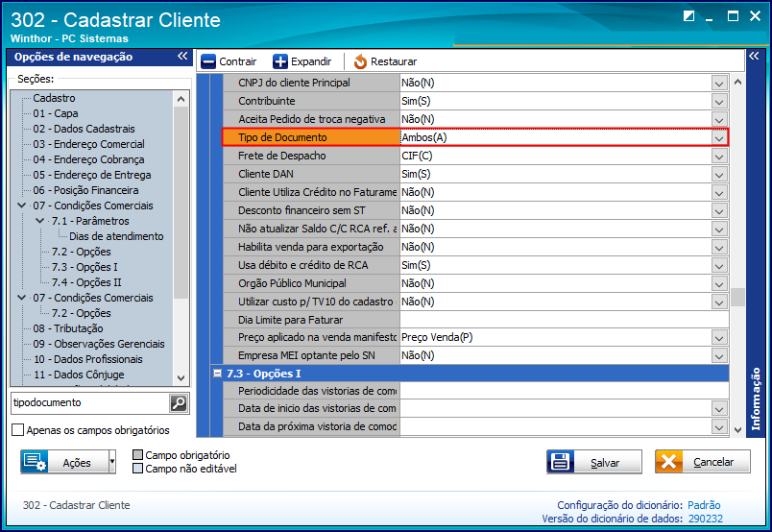Select 11 - Dados Cônjuge section

tap(79, 374)
